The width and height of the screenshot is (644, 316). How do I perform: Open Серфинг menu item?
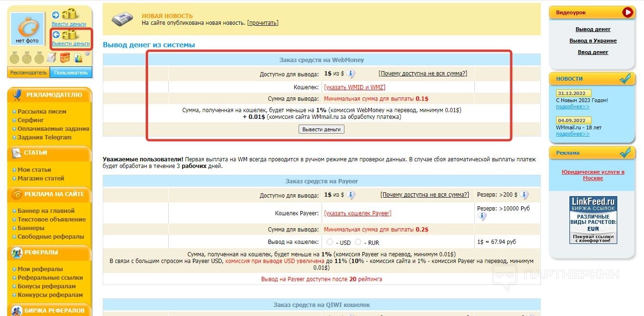31,120
